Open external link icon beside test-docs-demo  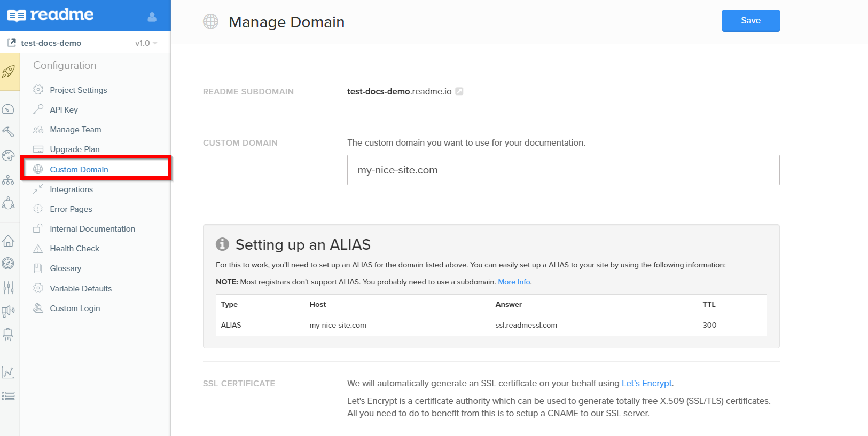point(12,42)
